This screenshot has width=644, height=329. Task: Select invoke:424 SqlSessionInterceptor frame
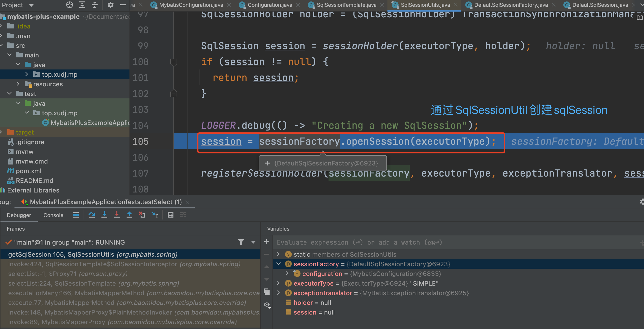coord(130,264)
